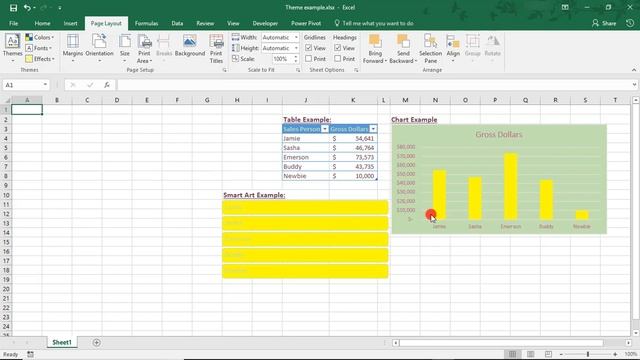Open recent activity history icon
The height and width of the screenshot is (360, 640).
(630, 23)
